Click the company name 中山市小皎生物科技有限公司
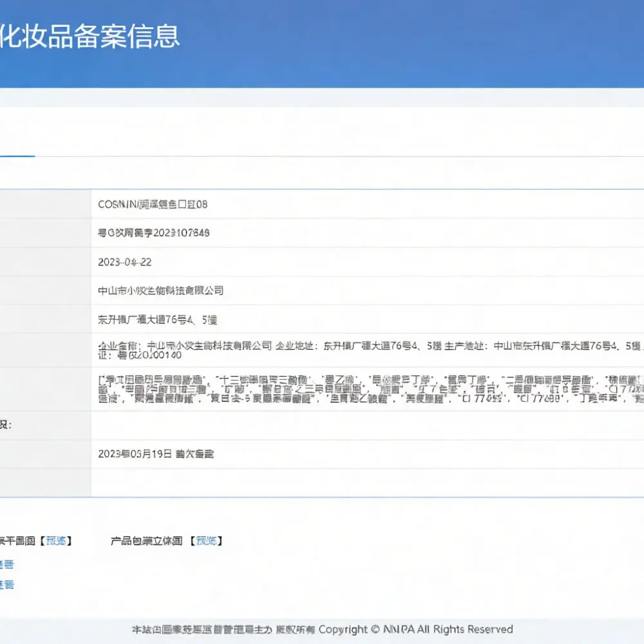The image size is (644, 644). coord(160,291)
